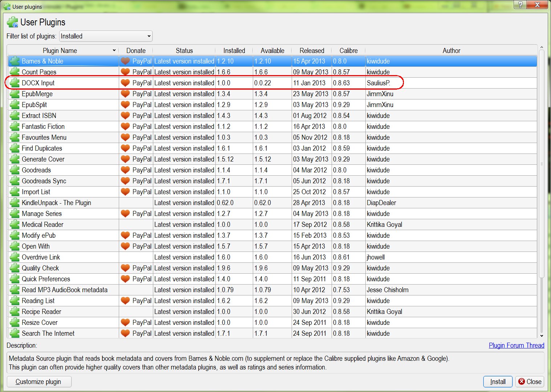Click the PayPal donate link for Barnes & Noble
This screenshot has width=551, height=392.
point(142,61)
